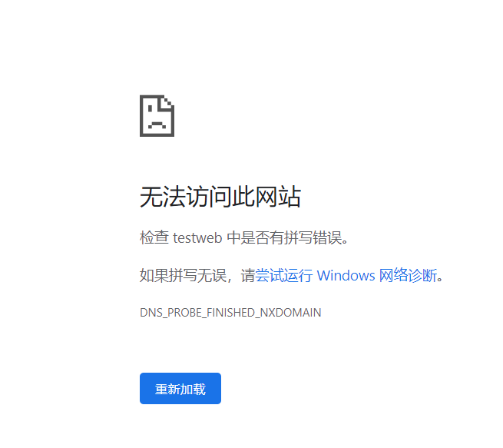Viewport: 503px width, 448px height.
Task: Click the 请 character before the blue link
Action: pyautogui.click(x=248, y=275)
